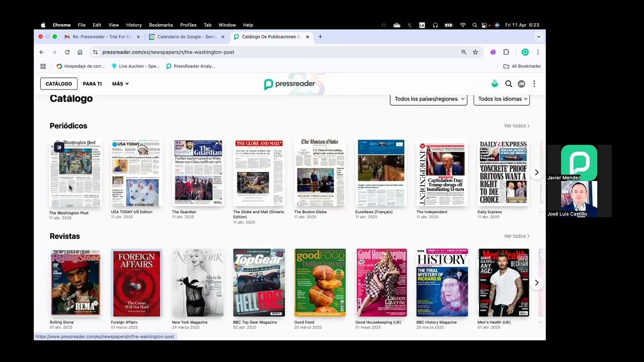Open the Chrome tab search chevron
The width and height of the screenshot is (644, 362).
(x=538, y=37)
